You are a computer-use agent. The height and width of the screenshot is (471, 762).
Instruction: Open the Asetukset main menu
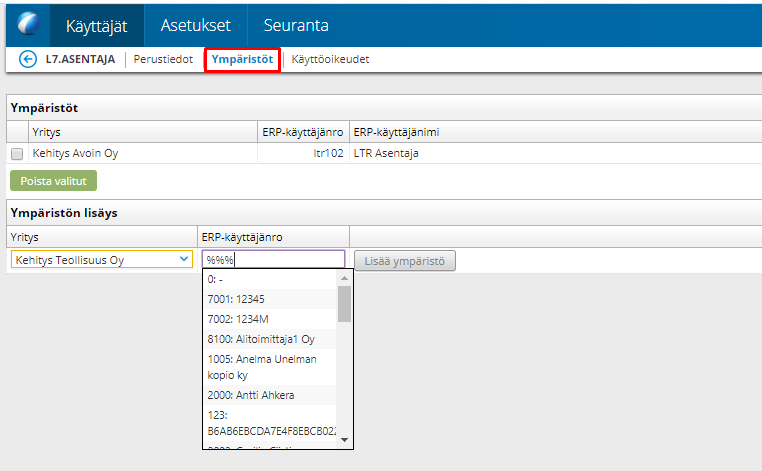[196, 25]
